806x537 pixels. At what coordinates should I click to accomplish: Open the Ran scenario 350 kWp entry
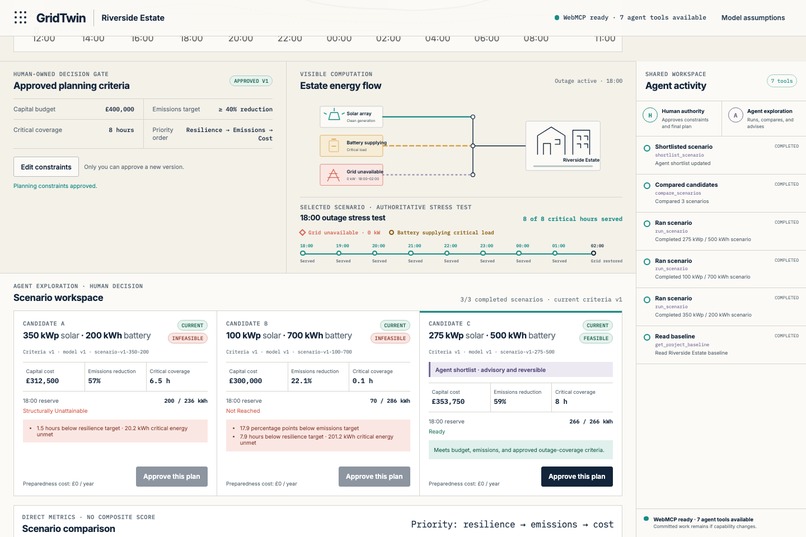721,307
